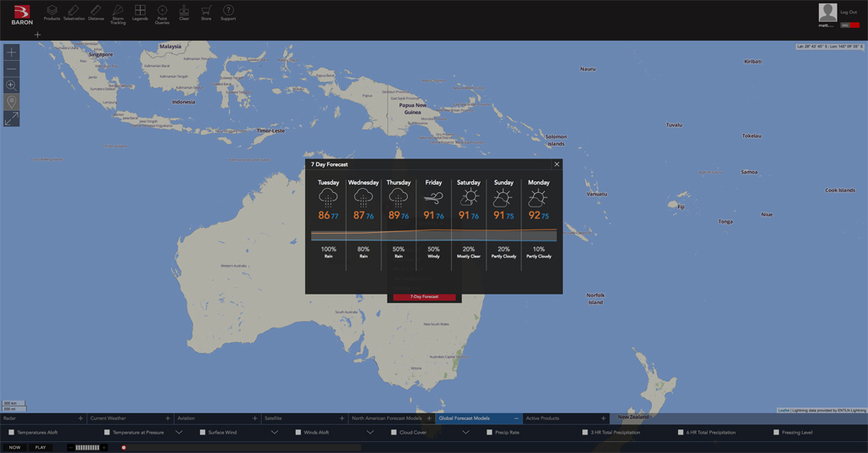Enable 6 HR Total Precipitation
868x453 pixels.
(681, 433)
